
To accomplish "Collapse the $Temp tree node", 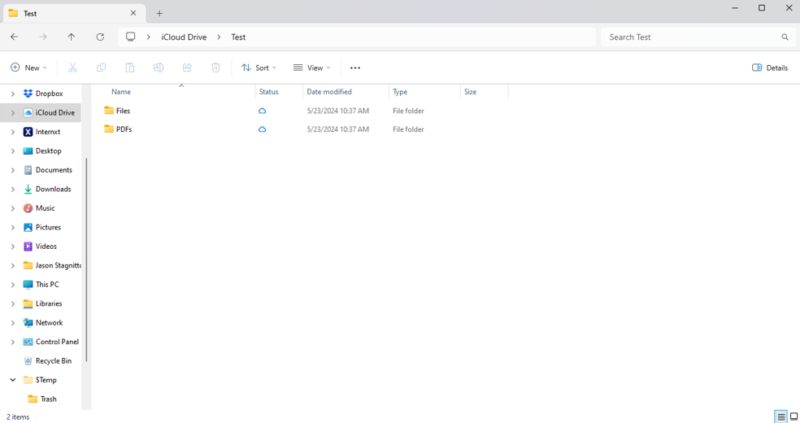I will point(13,380).
